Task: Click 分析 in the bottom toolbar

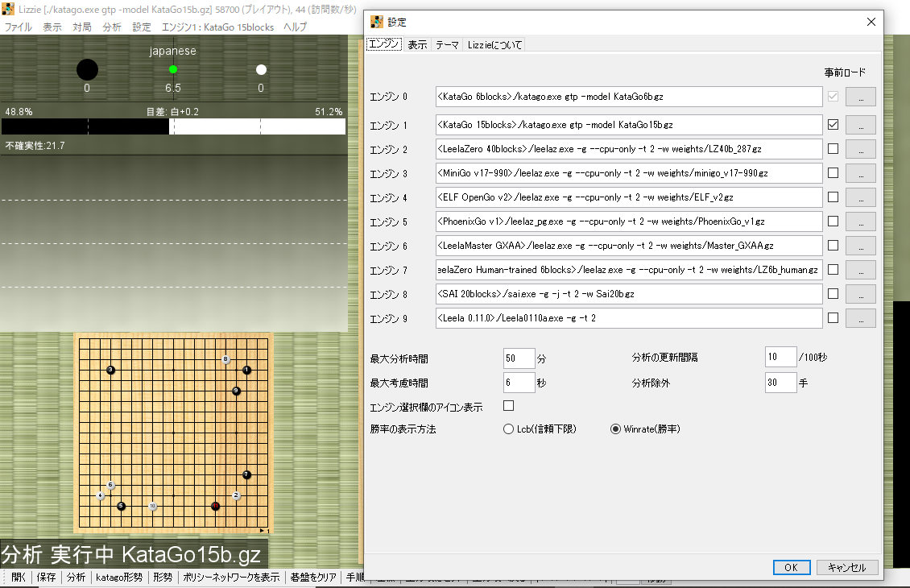Action: click(76, 577)
